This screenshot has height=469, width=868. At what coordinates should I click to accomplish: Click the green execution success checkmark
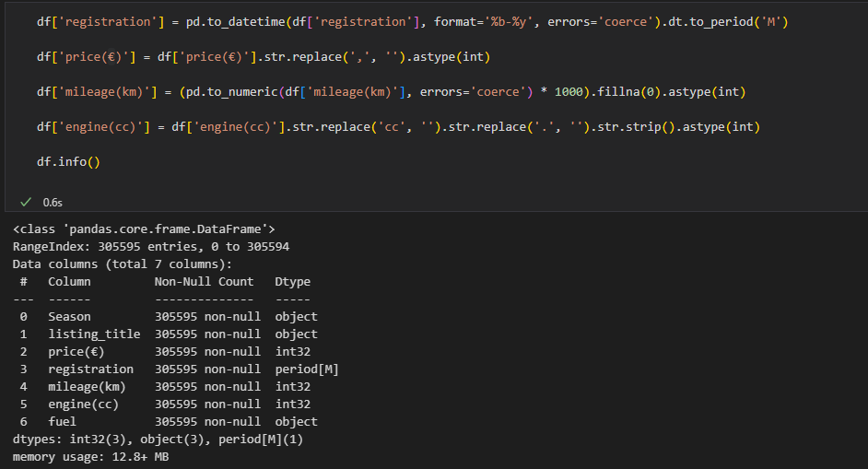click(x=26, y=202)
